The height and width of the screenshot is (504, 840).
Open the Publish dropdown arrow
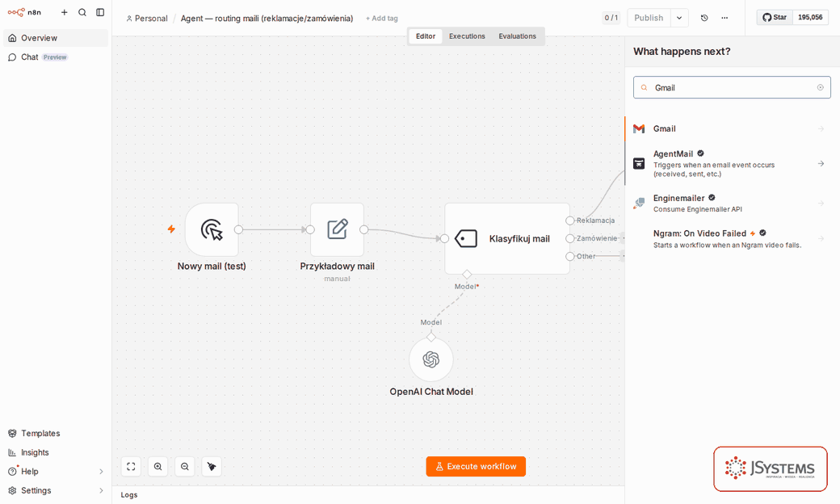[x=679, y=18]
